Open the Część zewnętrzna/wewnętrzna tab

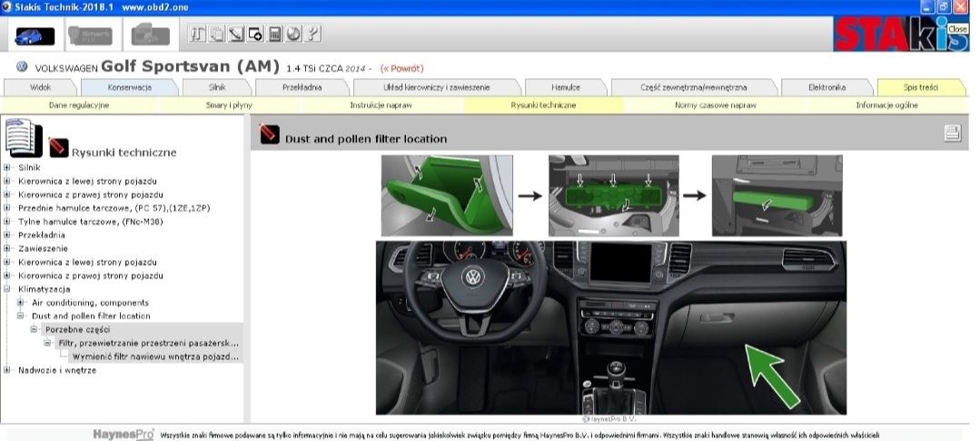[x=693, y=87]
